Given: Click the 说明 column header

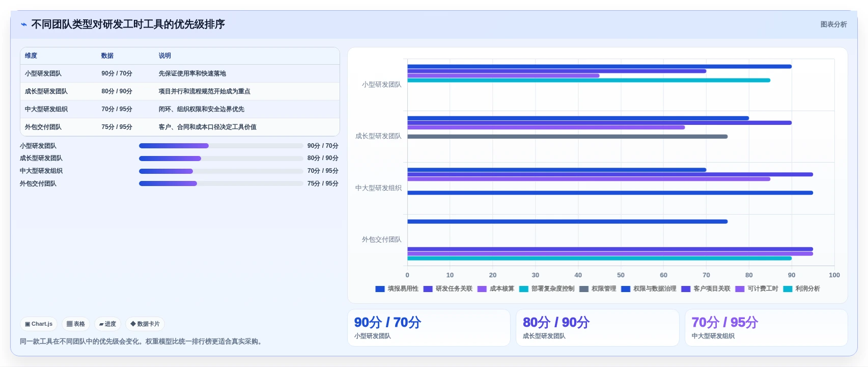Looking at the screenshot, I should [x=164, y=56].
